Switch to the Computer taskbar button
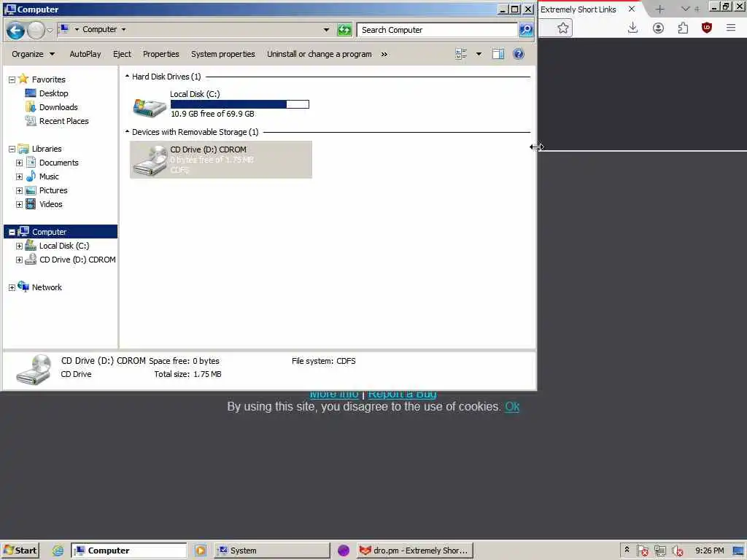747x560 pixels. [x=129, y=551]
